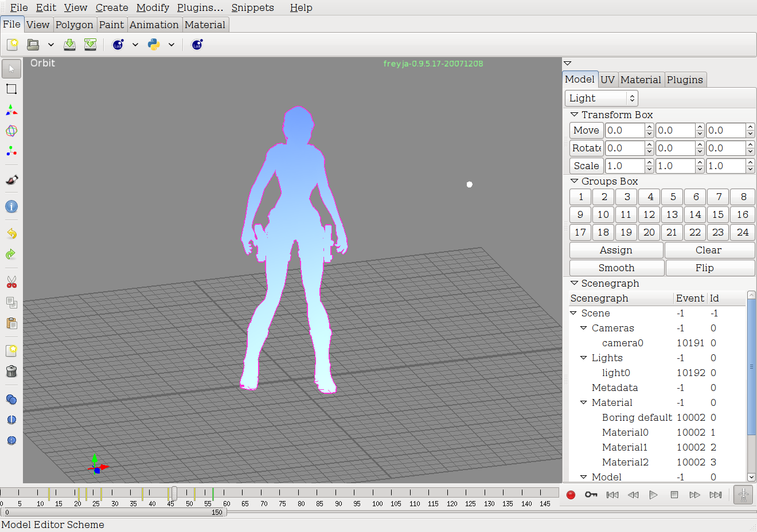
Task: Collapse the Scenegraph section
Action: tap(574, 283)
